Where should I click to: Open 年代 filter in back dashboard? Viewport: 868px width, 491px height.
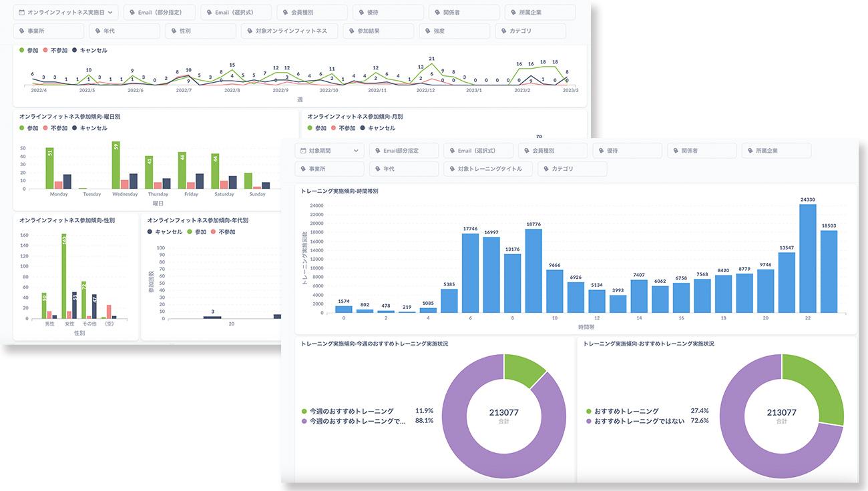coord(124,31)
